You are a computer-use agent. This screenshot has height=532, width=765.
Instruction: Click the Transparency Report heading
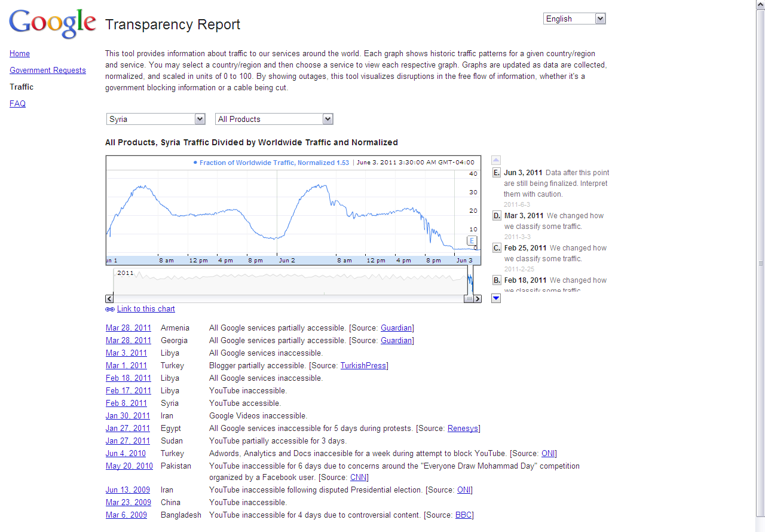(x=173, y=25)
